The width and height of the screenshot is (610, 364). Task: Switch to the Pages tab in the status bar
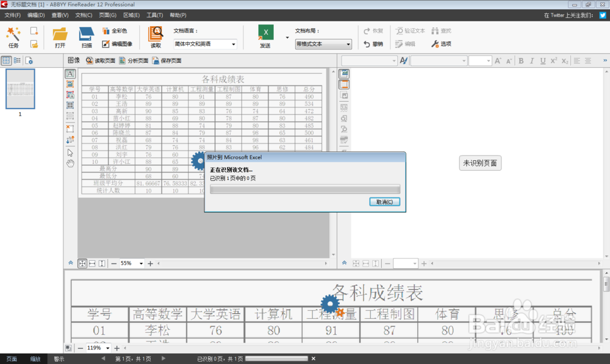[12, 359]
